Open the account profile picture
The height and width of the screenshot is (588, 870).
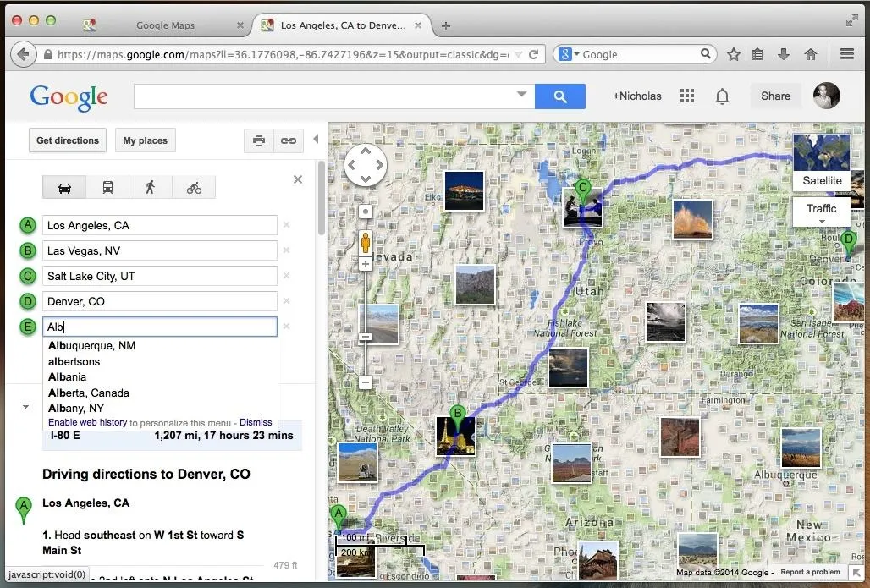coord(827,96)
